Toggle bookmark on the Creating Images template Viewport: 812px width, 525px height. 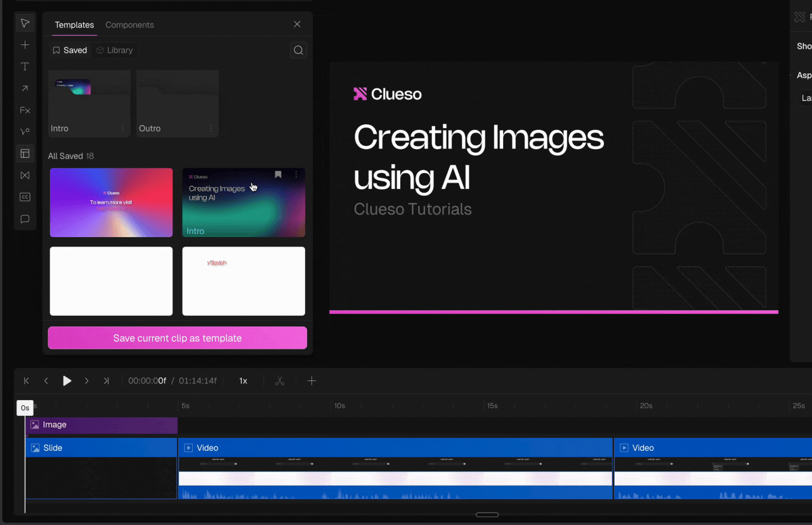[x=278, y=174]
